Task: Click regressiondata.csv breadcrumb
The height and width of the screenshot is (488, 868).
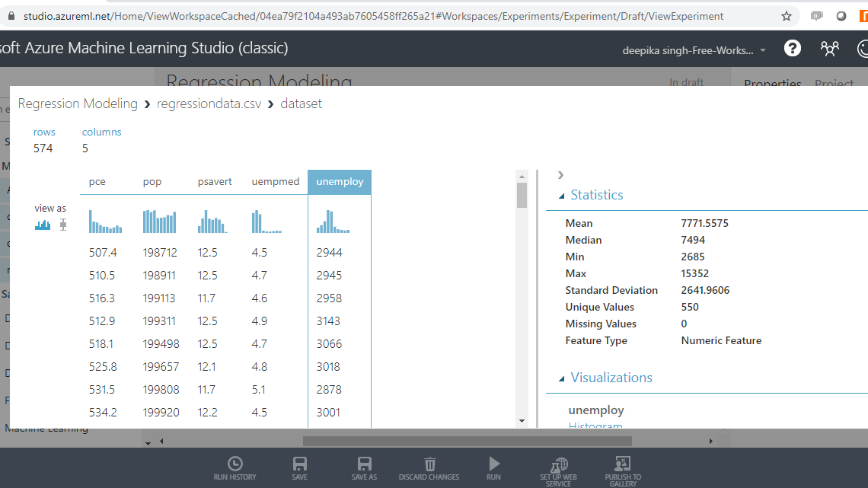Action: coord(209,104)
